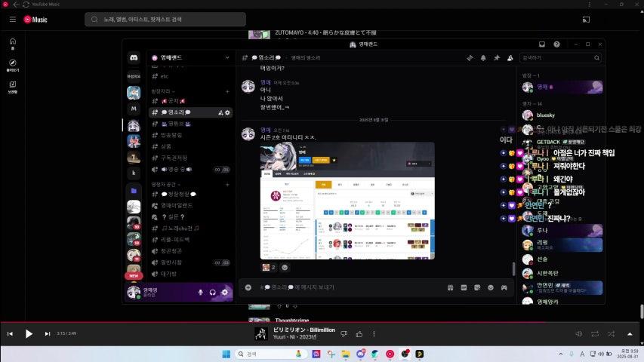Open the 리폴-피드백 channel

point(190,240)
